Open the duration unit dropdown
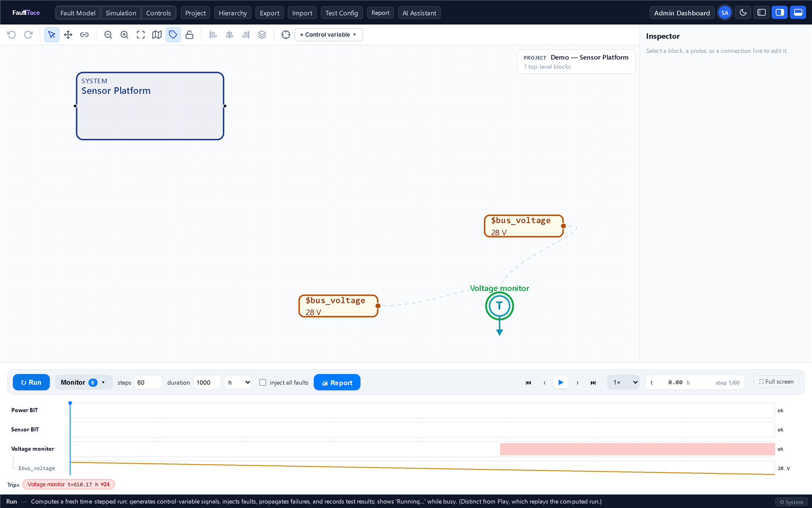 click(239, 383)
